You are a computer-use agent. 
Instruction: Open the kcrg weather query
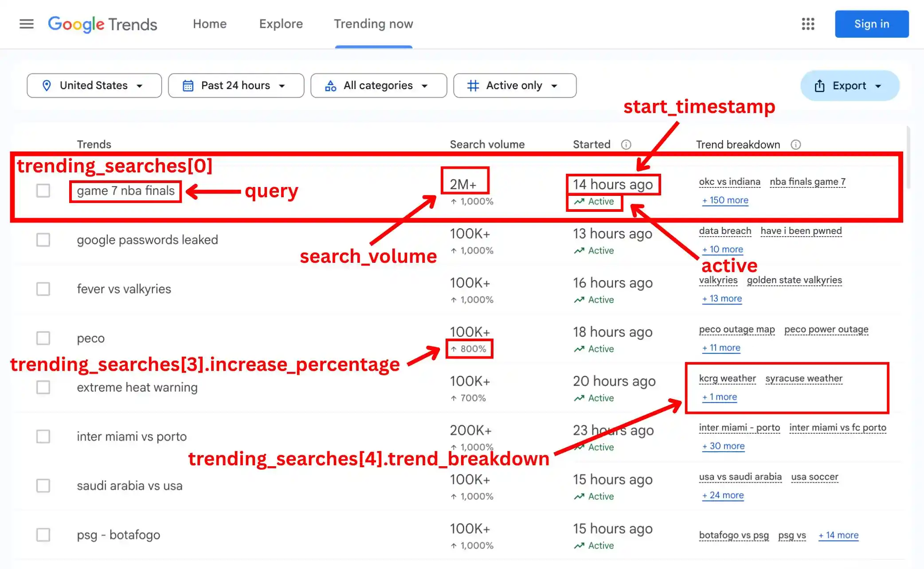pos(728,378)
